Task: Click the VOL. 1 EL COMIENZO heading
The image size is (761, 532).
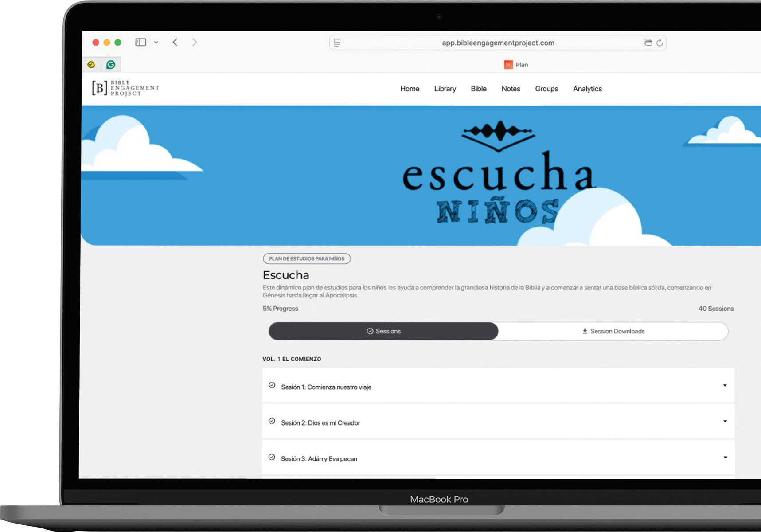Action: point(292,359)
